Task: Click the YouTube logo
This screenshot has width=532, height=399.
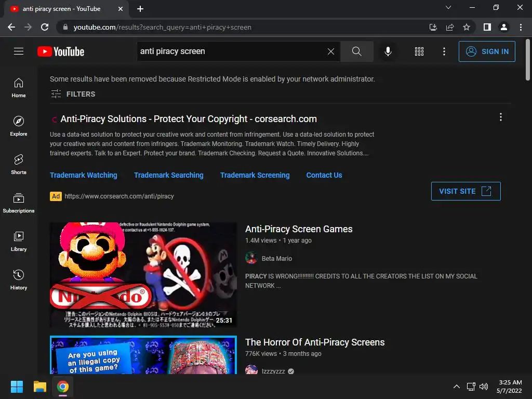Action: pos(61,51)
